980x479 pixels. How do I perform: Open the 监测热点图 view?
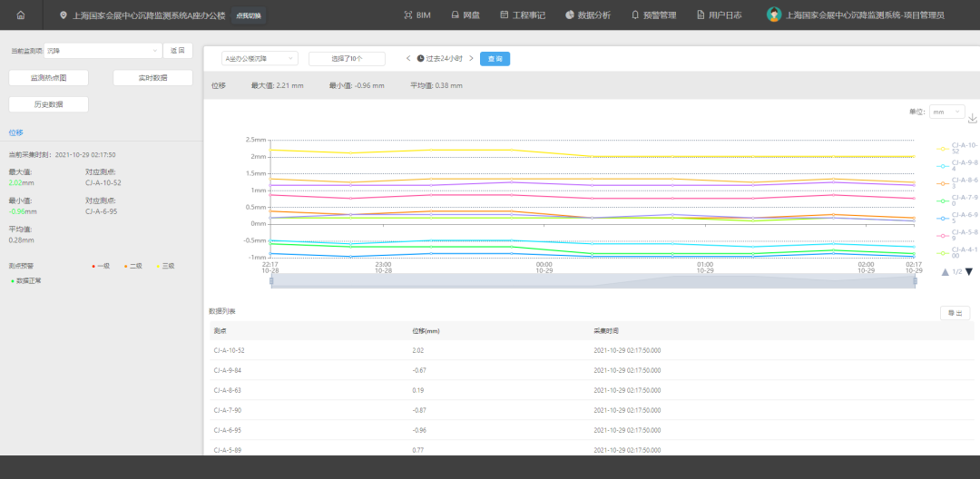[49, 78]
